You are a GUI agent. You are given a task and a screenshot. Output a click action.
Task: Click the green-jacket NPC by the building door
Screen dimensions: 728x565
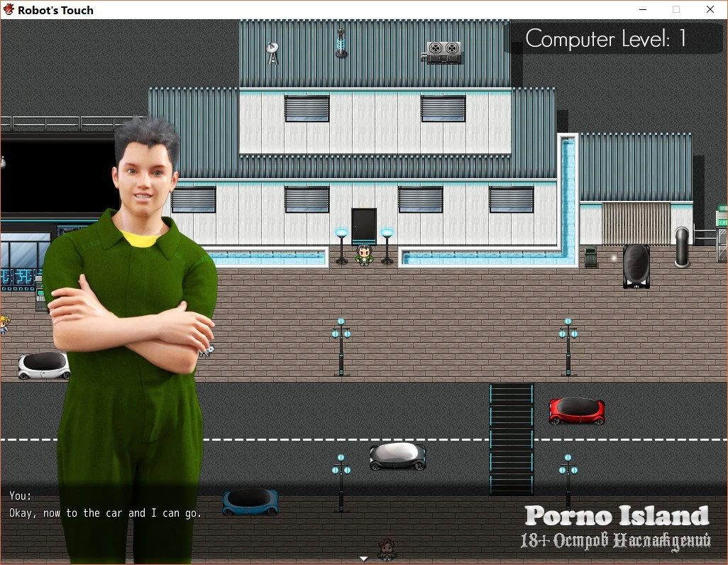(x=364, y=255)
